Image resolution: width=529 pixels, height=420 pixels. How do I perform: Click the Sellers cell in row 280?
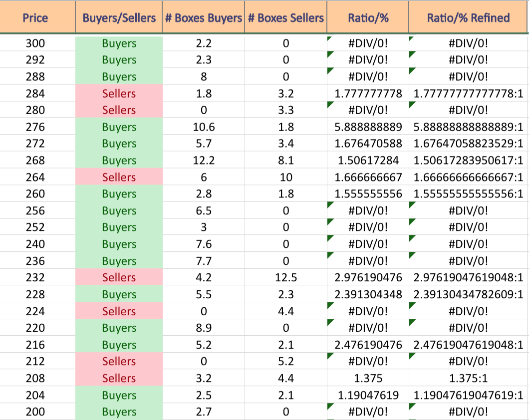click(119, 110)
